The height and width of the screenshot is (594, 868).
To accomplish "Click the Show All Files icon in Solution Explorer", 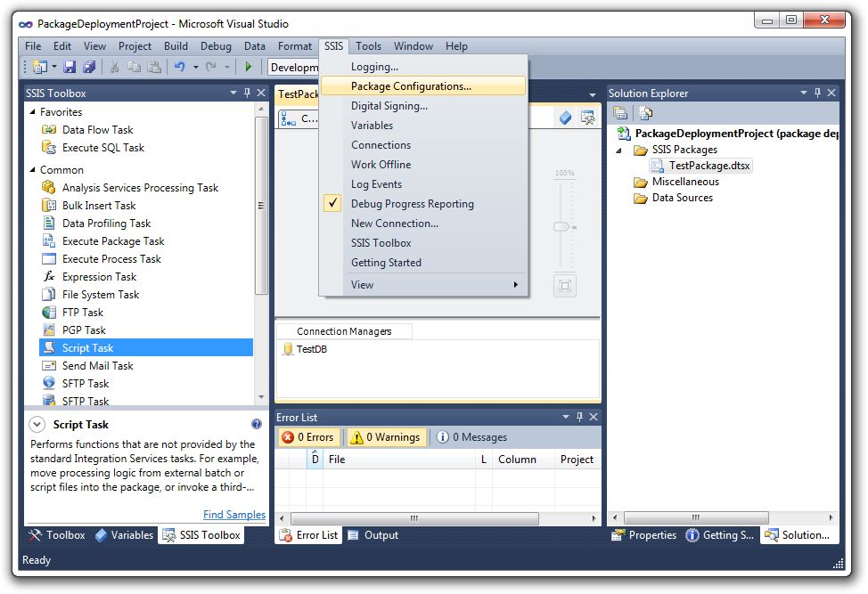I will 645,113.
